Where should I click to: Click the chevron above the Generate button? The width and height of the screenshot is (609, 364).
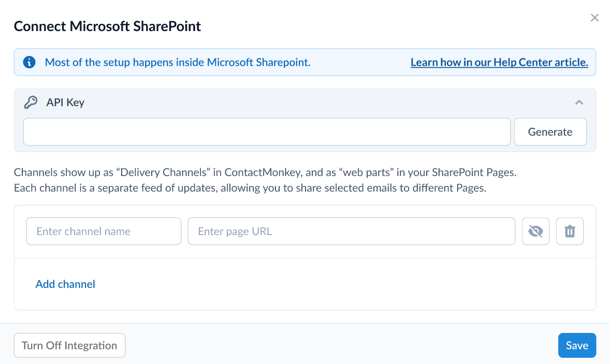point(579,102)
